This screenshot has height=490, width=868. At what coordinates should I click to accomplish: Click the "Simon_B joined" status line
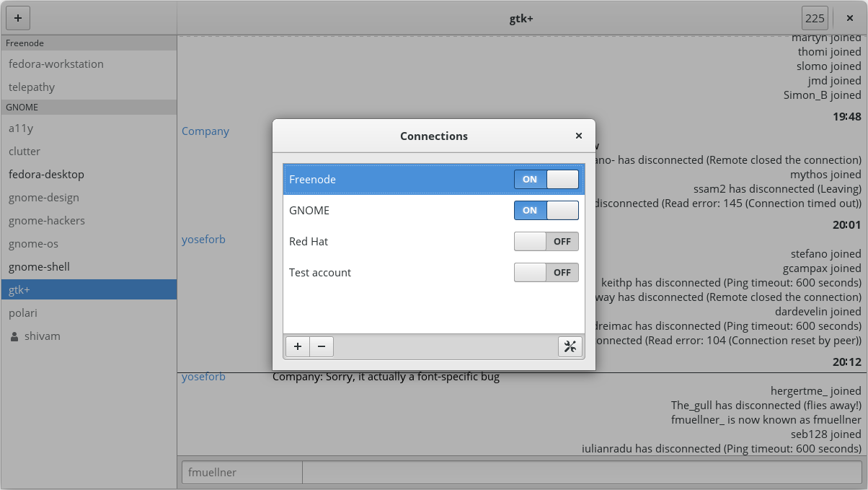823,95
